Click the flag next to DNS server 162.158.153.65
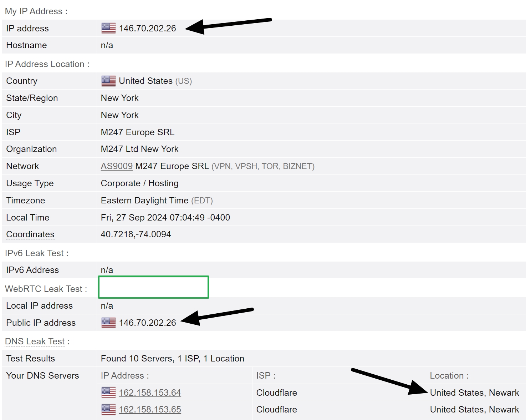 (x=108, y=409)
